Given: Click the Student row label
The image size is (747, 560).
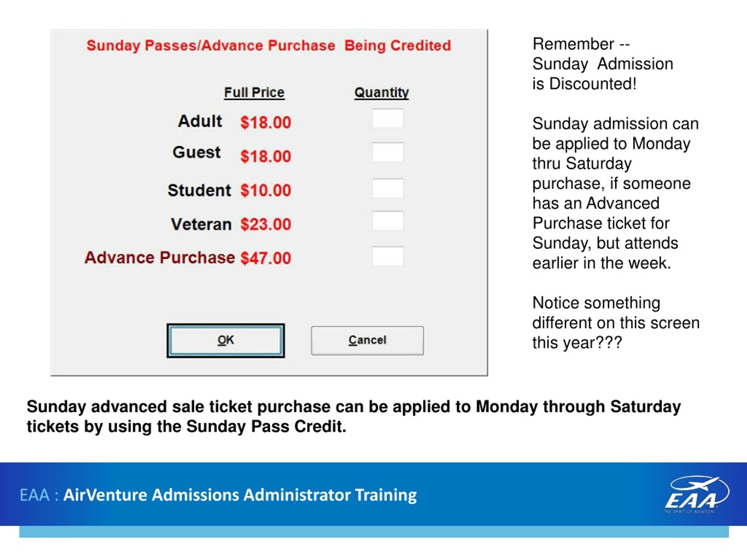Looking at the screenshot, I should [199, 190].
